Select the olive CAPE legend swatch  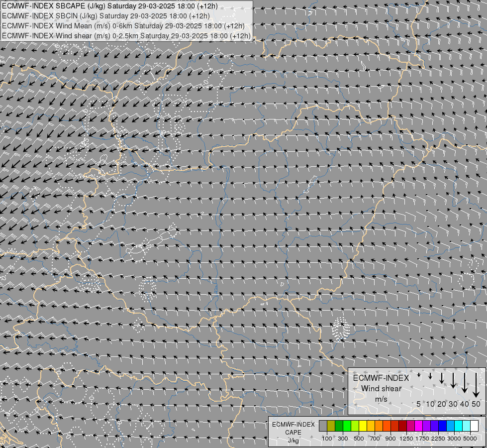point(331,426)
